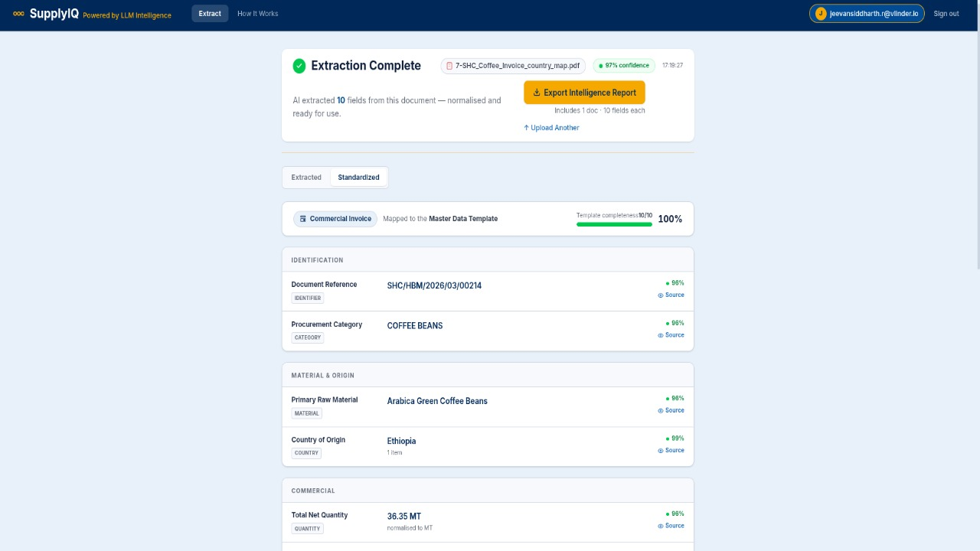The height and width of the screenshot is (551, 980).
Task: Click the 7-SHC_Coffee_Invoice_country_map.pdf file chip
Action: [x=513, y=66]
